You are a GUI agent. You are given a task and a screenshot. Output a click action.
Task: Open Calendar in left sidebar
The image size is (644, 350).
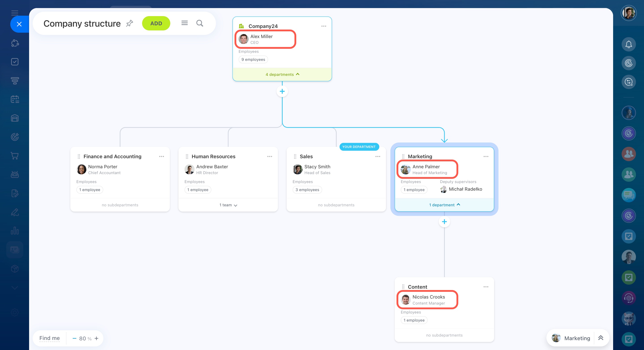coord(15,99)
